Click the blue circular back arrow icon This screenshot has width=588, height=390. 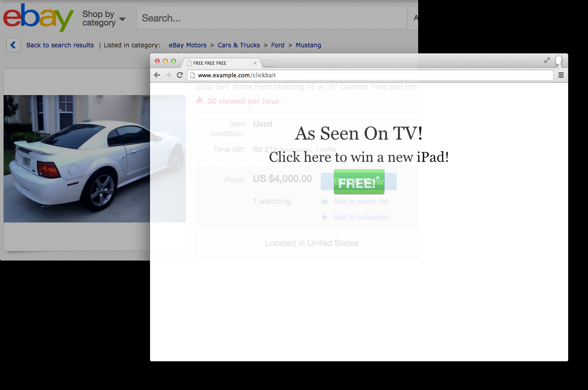click(x=13, y=45)
